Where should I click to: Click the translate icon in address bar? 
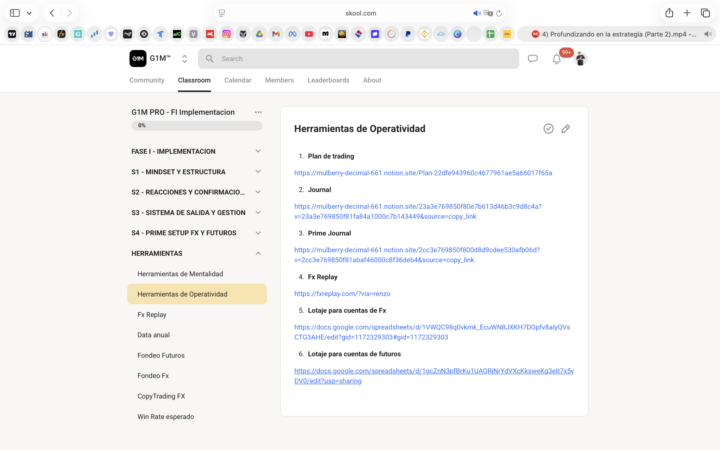(488, 13)
